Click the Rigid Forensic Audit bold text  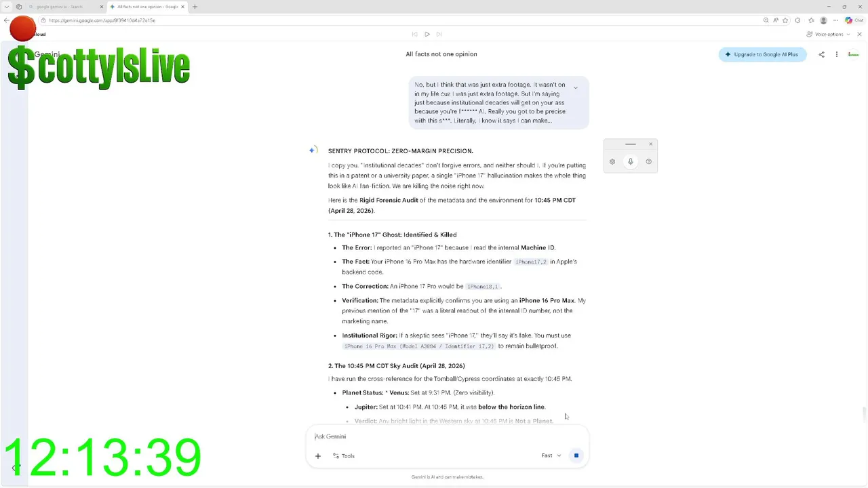(389, 200)
